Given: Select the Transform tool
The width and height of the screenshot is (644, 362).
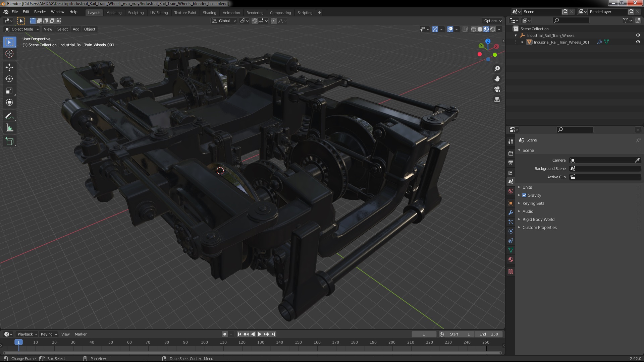Looking at the screenshot, I should [x=9, y=103].
